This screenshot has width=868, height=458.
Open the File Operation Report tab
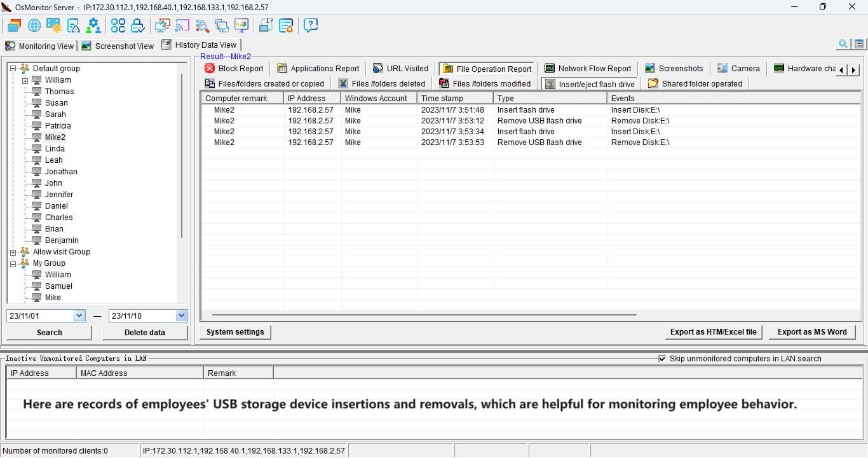click(487, 69)
